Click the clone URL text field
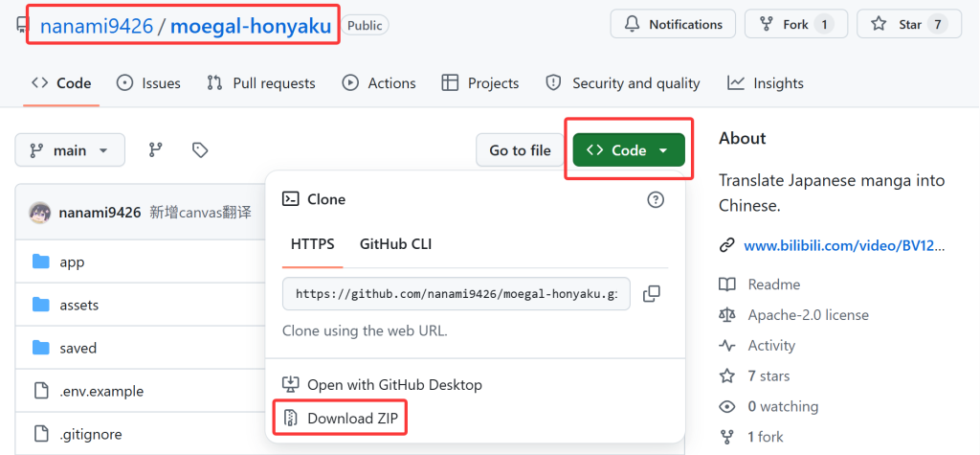Image resolution: width=980 pixels, height=455 pixels. (457, 294)
